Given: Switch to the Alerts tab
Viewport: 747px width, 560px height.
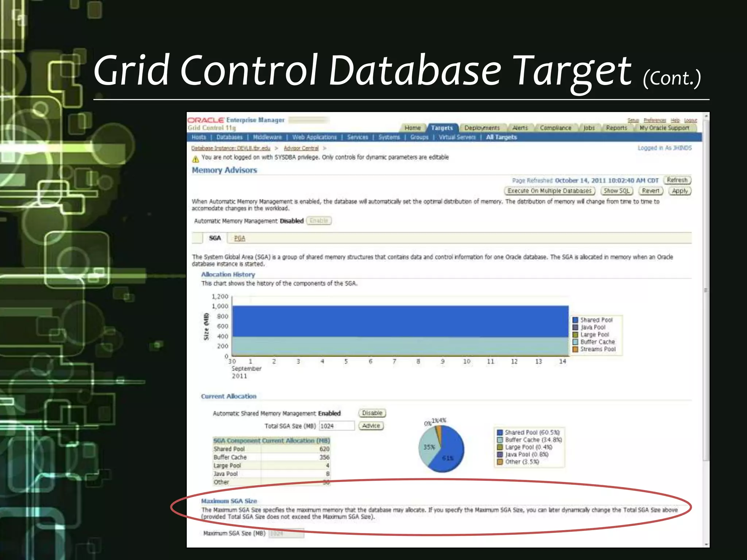Looking at the screenshot, I should coord(520,128).
